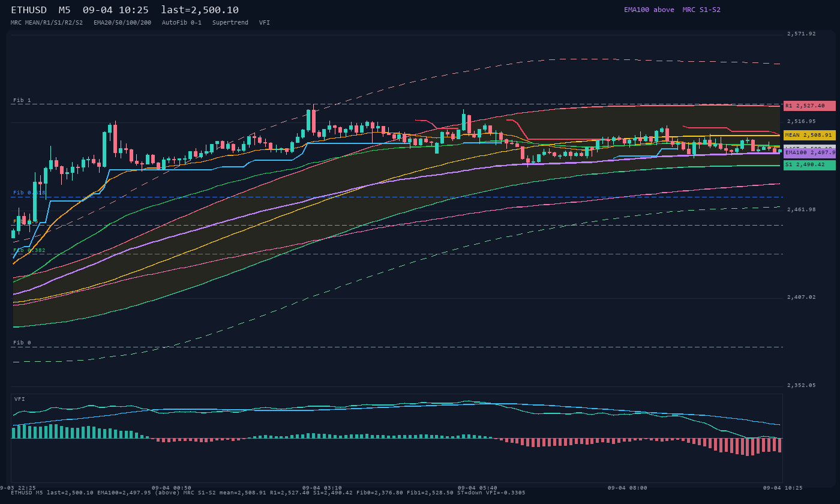This screenshot has height=504, width=840.
Task: Click the 'Fib 0' level label
Action: (x=22, y=343)
